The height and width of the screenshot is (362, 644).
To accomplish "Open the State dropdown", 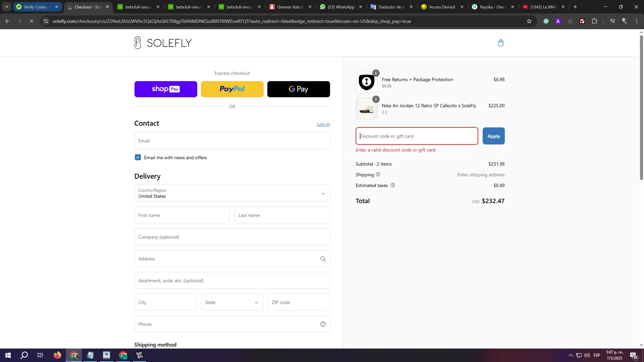I will [232, 302].
